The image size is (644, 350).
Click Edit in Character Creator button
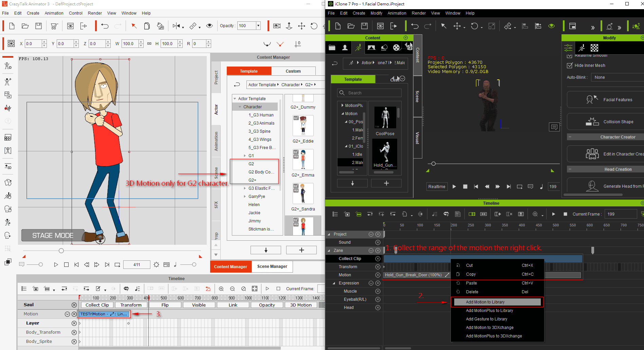pos(605,154)
